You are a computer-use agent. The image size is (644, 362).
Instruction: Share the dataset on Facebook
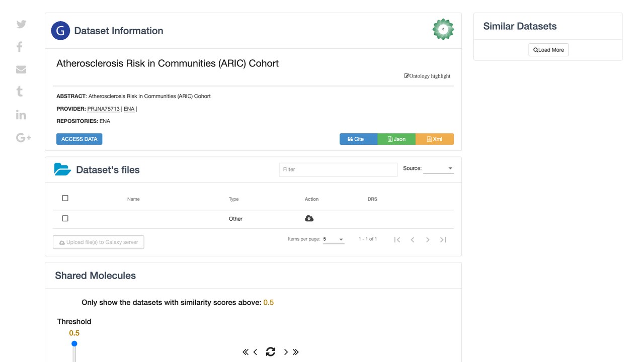(20, 47)
